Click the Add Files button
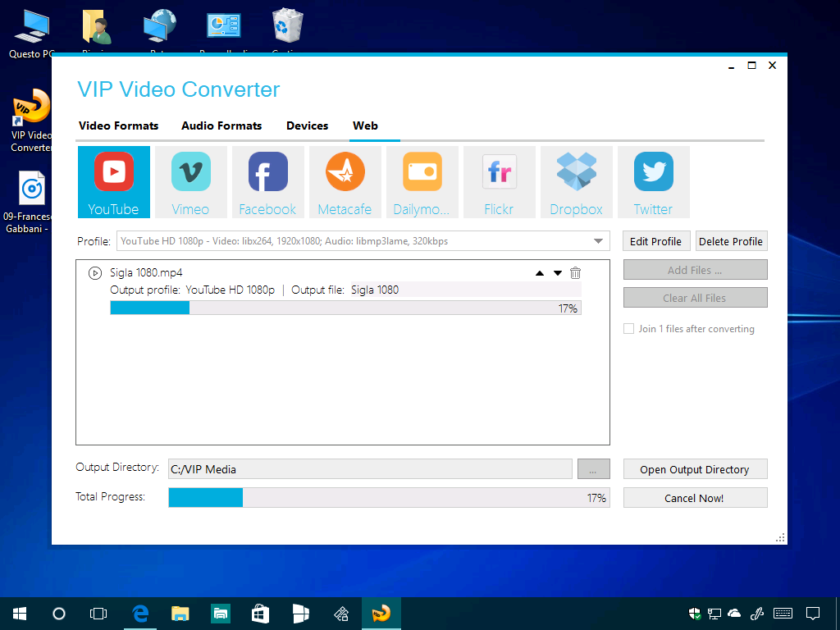This screenshot has height=630, width=840. (x=696, y=270)
